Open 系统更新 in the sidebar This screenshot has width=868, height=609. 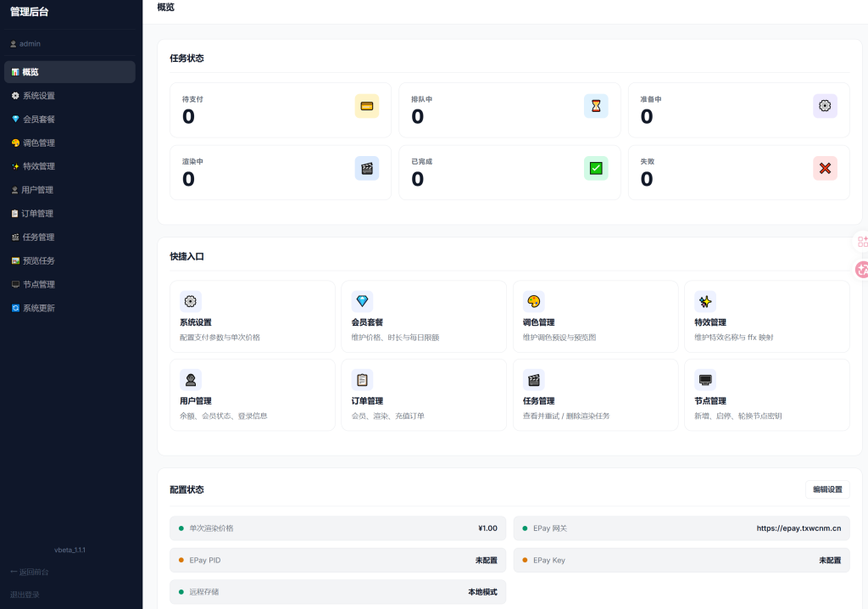[39, 308]
